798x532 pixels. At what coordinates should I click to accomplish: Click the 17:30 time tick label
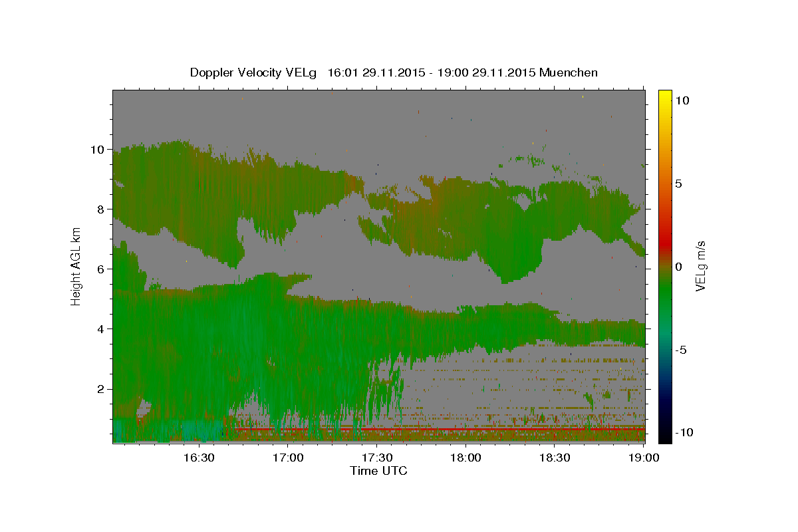click(377, 458)
